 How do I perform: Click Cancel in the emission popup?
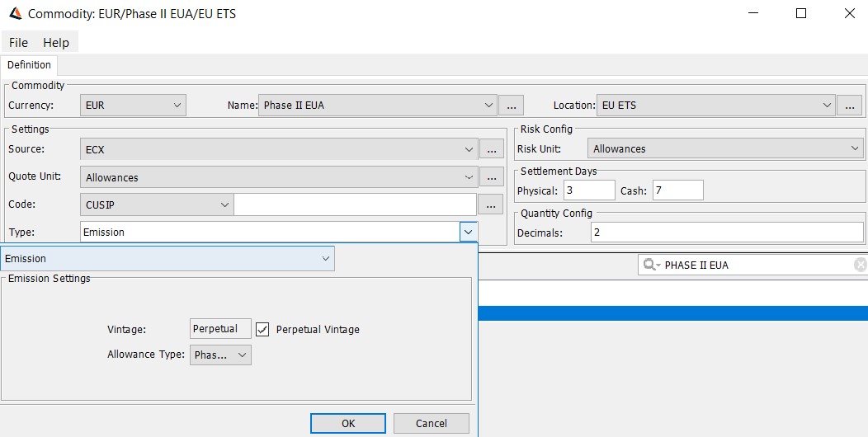click(432, 423)
